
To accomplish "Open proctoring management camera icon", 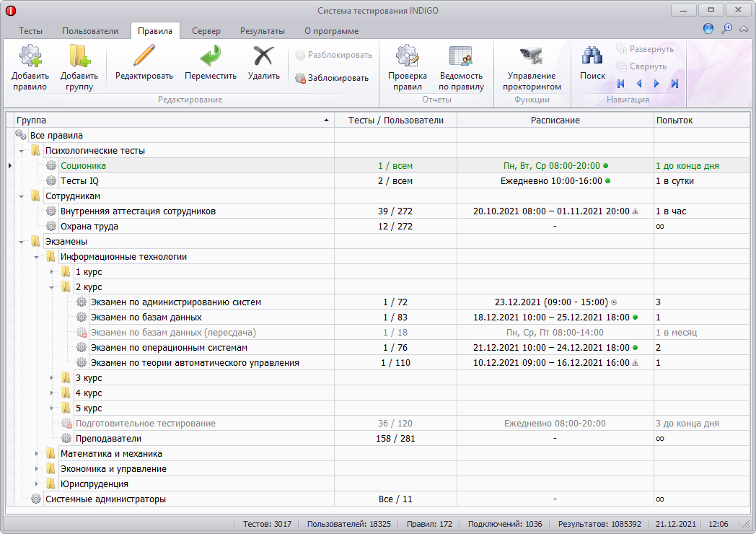I will (x=532, y=56).
